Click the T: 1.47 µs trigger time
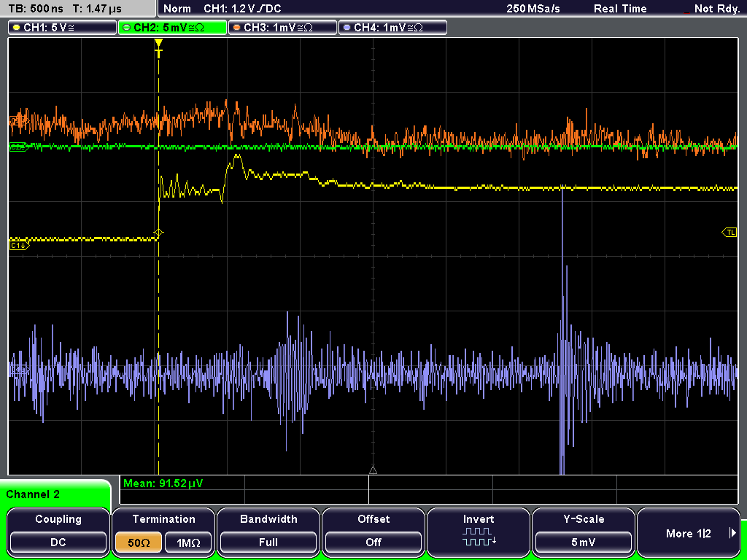This screenshot has width=747, height=560. pyautogui.click(x=98, y=9)
